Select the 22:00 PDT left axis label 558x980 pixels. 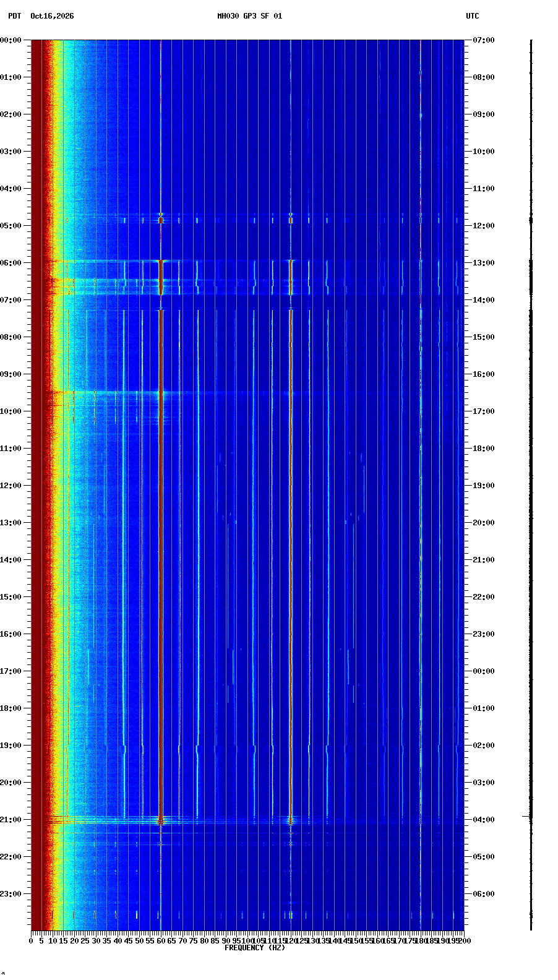[x=11, y=857]
